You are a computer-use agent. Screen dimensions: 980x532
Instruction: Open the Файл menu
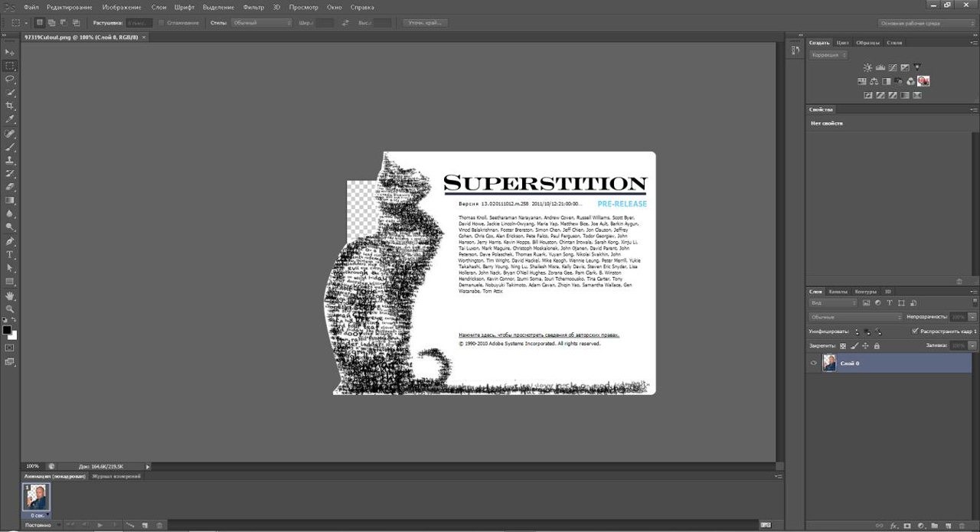click(31, 7)
